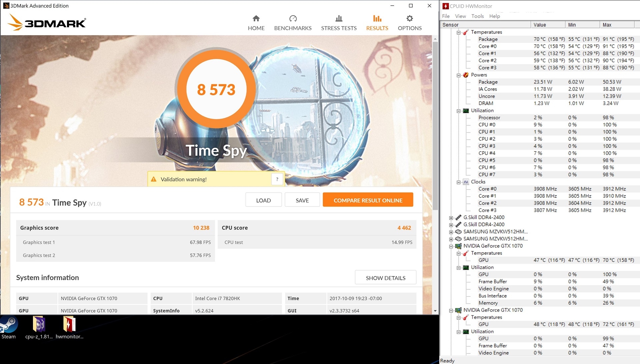
Task: Open the Steam desktop shortcut
Action: tap(9, 328)
